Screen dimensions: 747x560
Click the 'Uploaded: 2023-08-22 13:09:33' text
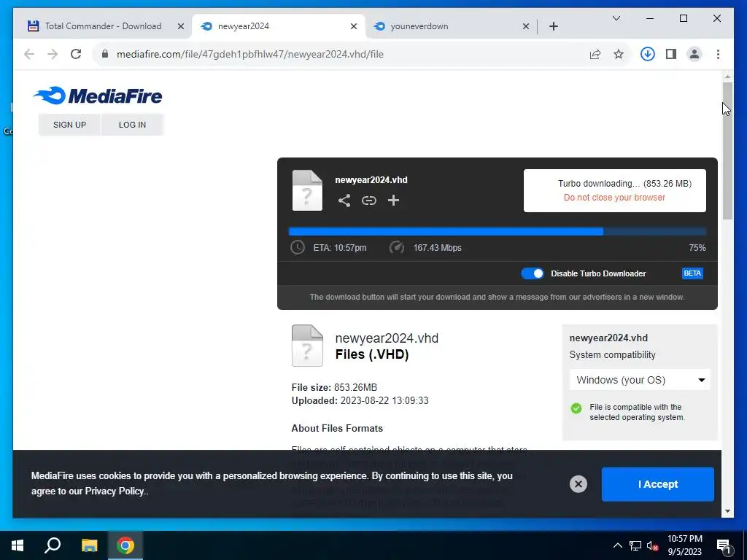[x=360, y=400]
